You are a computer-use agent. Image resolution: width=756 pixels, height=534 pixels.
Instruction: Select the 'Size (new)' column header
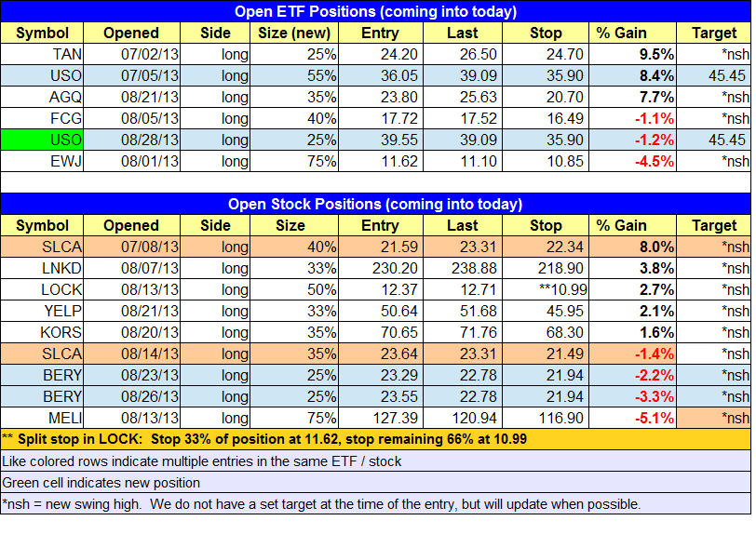(294, 33)
